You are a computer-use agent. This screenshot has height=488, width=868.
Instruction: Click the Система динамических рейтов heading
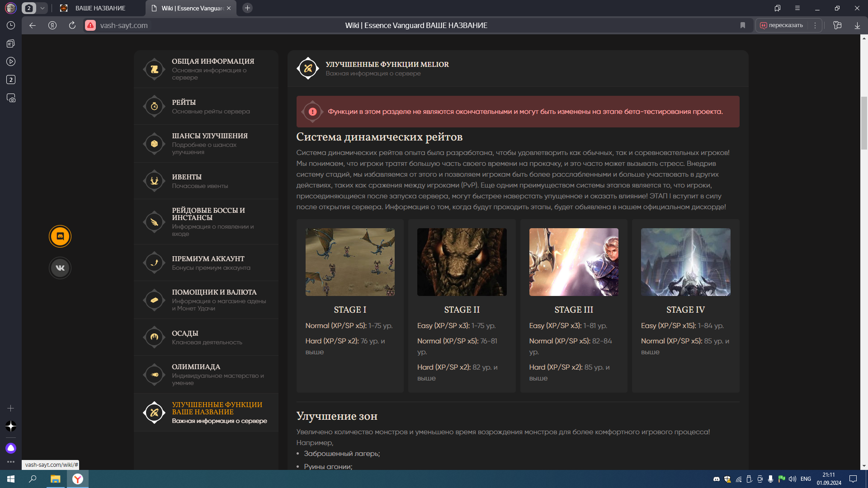pos(379,137)
